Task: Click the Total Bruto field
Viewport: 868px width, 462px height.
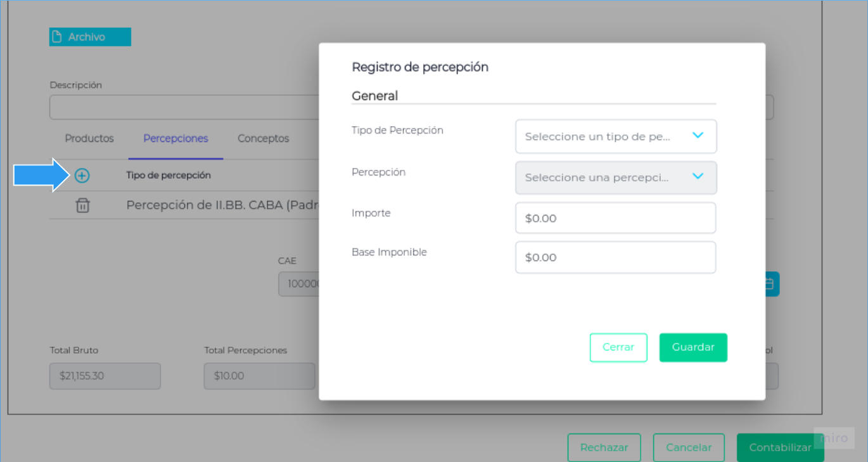Action: click(105, 376)
